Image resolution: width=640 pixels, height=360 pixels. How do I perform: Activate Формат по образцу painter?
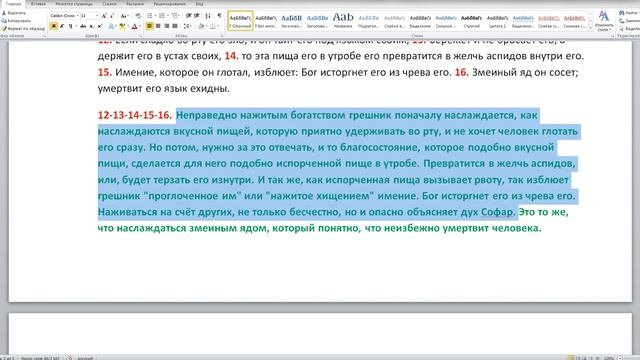pos(23,29)
